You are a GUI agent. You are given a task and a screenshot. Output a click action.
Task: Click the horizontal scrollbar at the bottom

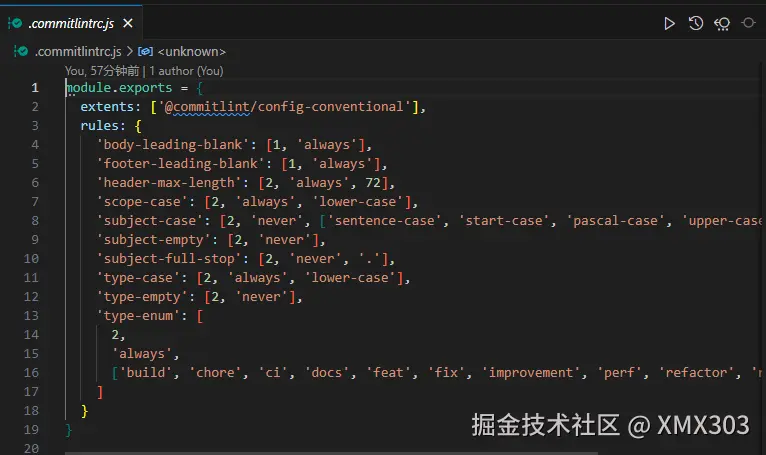pyautogui.click(x=331, y=453)
